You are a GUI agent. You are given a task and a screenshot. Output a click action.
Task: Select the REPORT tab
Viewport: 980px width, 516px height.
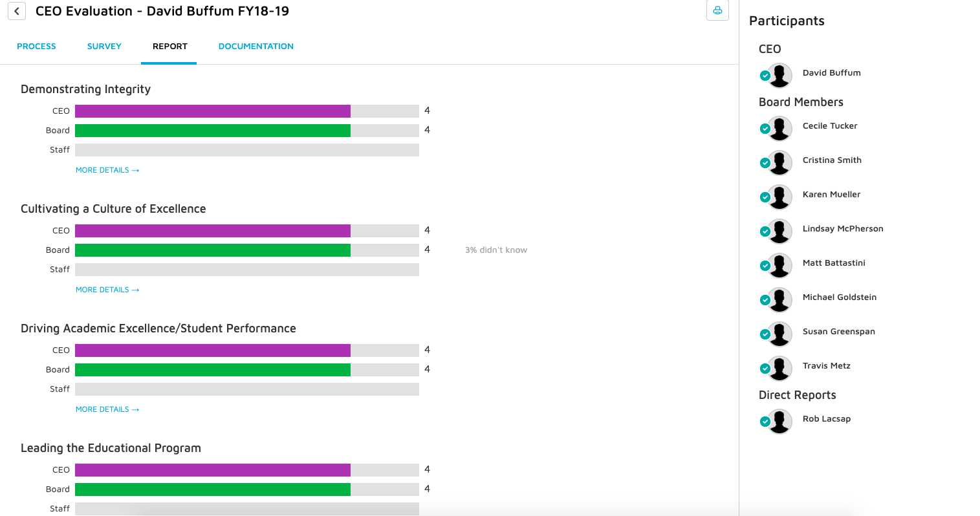(x=169, y=47)
